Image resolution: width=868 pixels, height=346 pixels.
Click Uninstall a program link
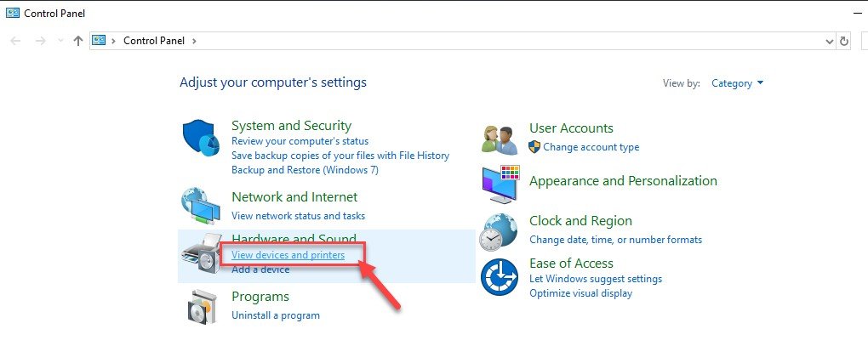pos(276,315)
